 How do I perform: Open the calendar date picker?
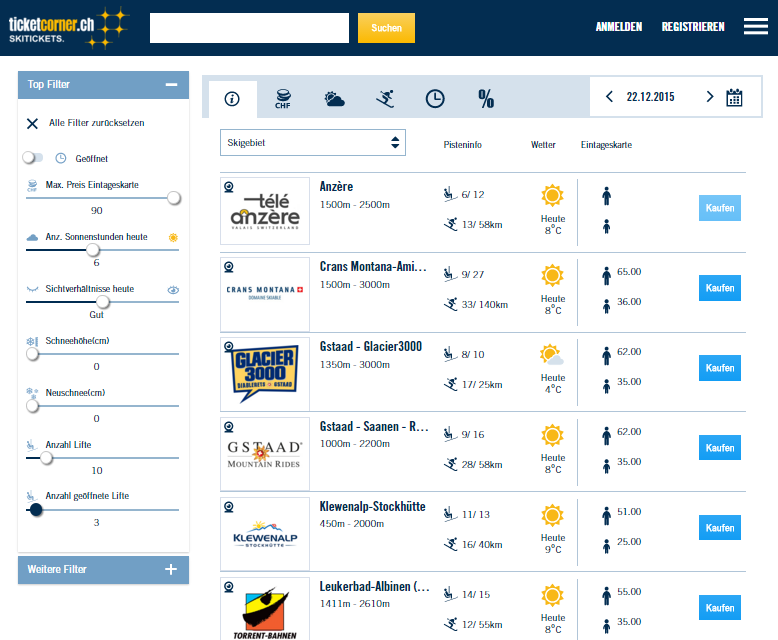point(734,97)
